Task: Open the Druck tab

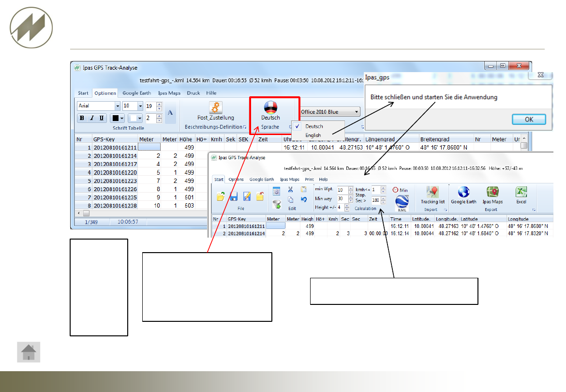Action: click(194, 93)
